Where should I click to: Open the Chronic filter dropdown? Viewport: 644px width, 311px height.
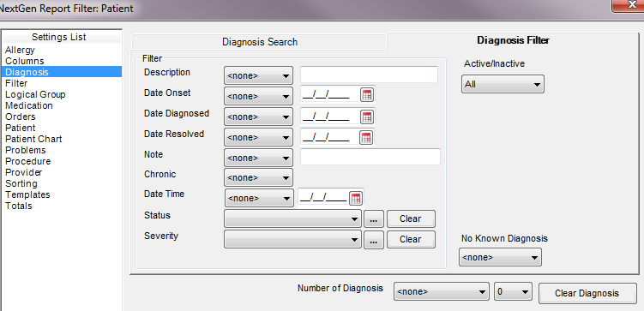258,177
